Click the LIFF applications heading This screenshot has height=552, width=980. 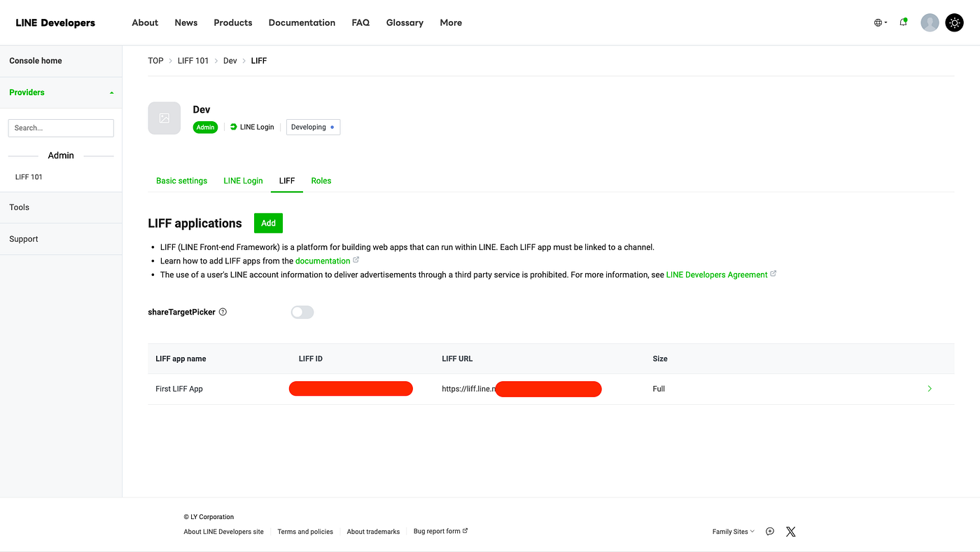(x=195, y=223)
